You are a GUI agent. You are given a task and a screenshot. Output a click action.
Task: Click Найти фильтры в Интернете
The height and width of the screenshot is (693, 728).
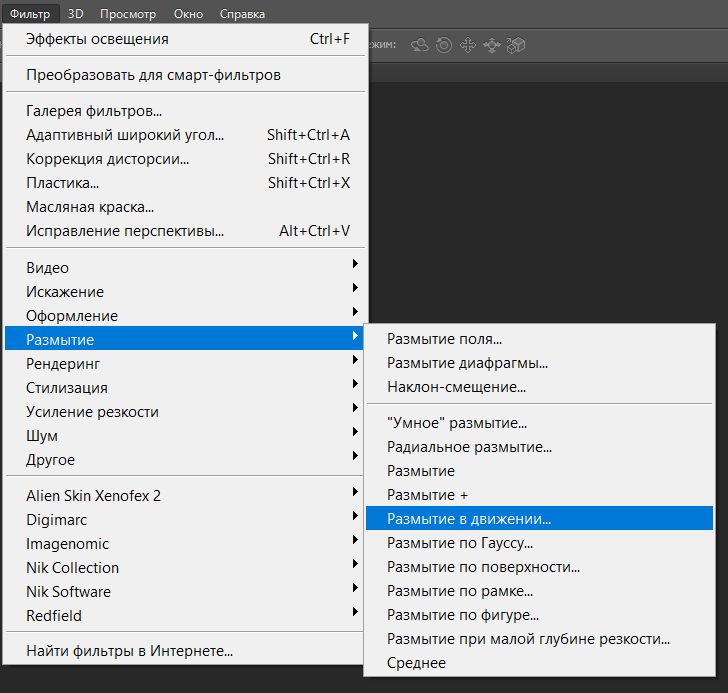pyautogui.click(x=185, y=651)
